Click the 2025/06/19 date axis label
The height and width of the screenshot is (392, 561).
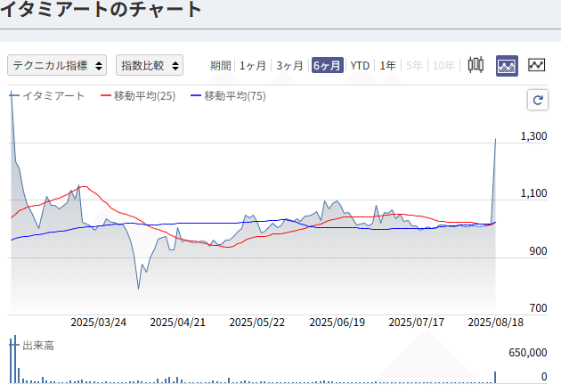(x=337, y=323)
